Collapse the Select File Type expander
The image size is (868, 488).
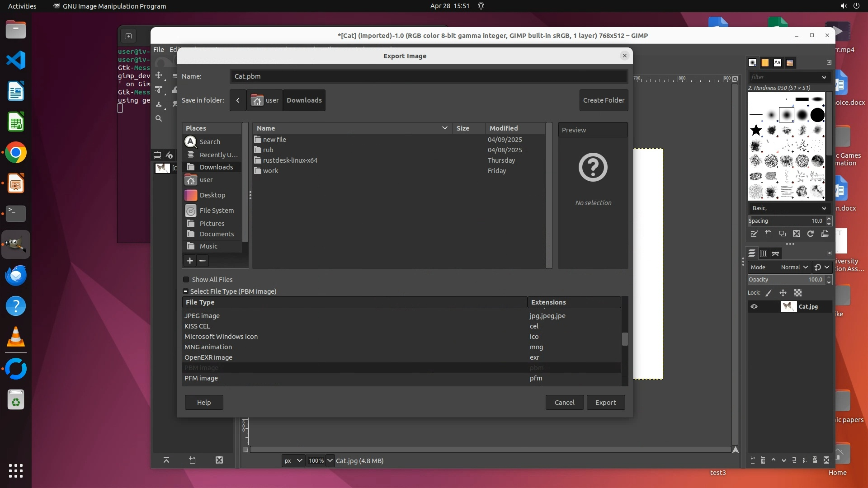(x=185, y=291)
